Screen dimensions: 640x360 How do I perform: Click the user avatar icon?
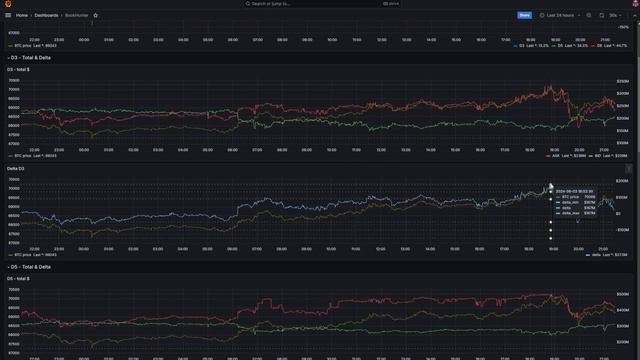point(636,4)
